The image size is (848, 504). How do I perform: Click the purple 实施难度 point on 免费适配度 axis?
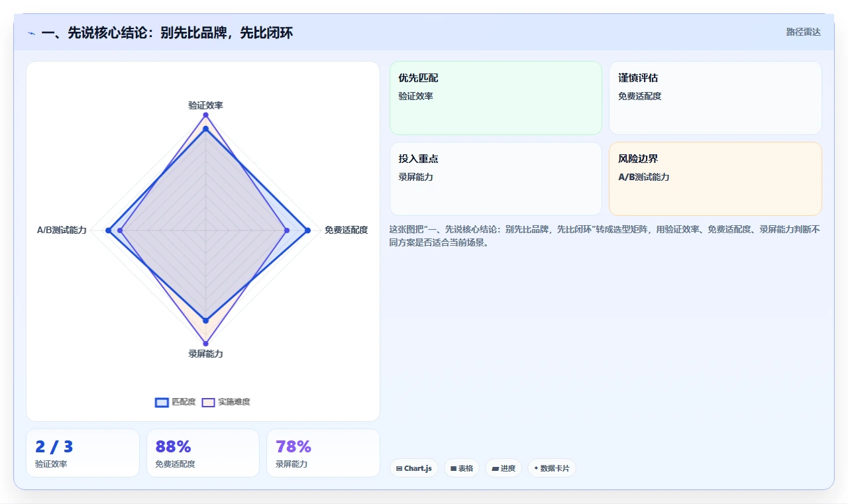pos(287,230)
